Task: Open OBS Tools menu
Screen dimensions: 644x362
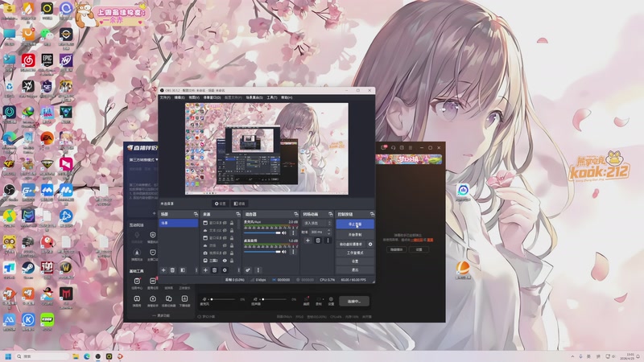Action: (272, 97)
